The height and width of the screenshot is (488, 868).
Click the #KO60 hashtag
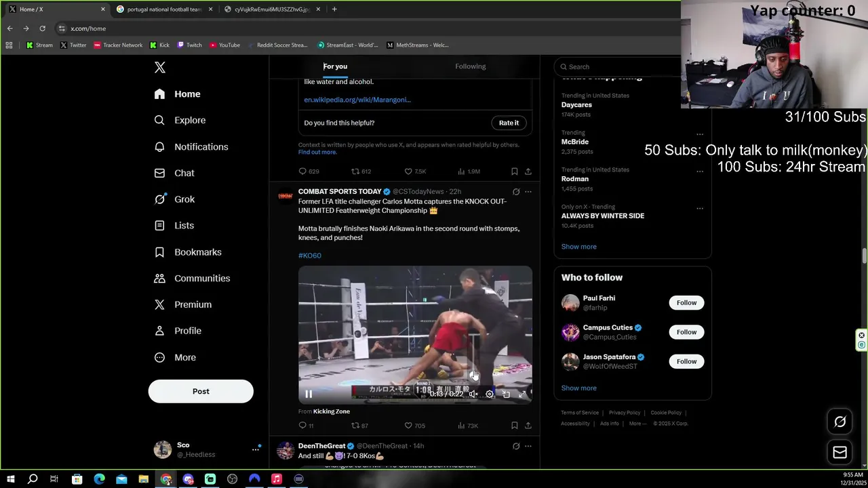310,256
